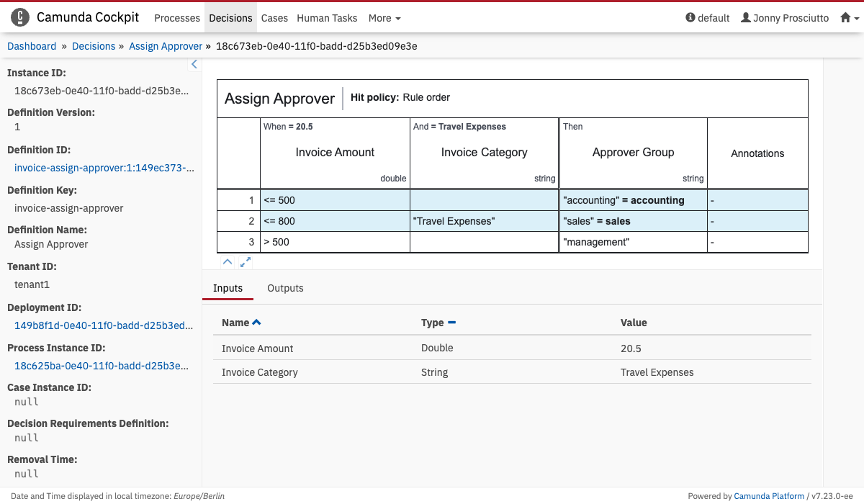Click the Dashboard breadcrumb link
This screenshot has width=864, height=504.
pyautogui.click(x=32, y=46)
